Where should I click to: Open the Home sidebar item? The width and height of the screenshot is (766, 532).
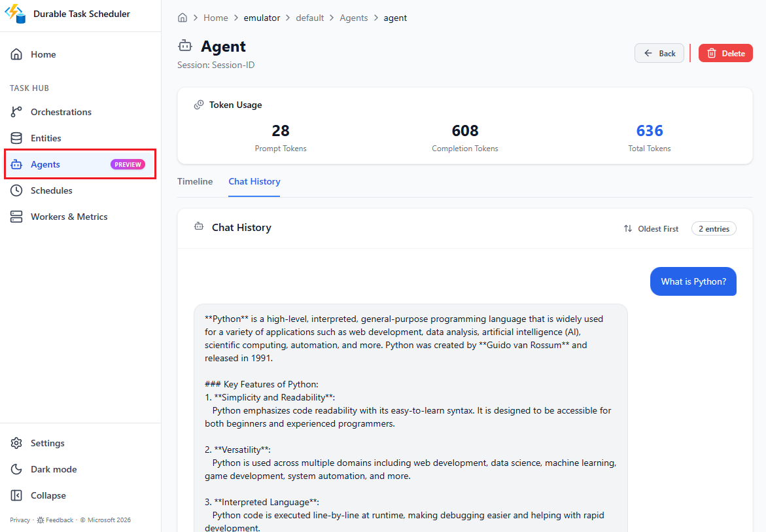80,54
